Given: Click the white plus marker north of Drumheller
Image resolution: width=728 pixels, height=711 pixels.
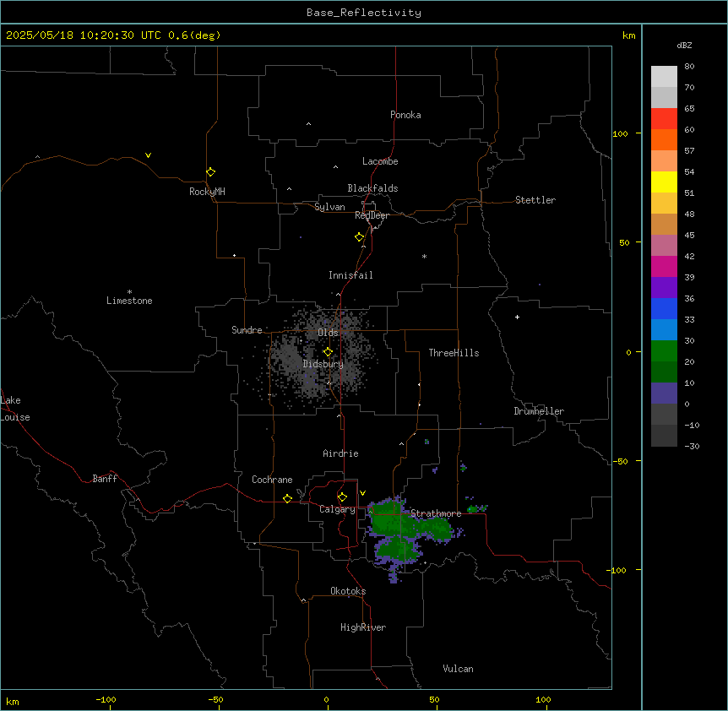Looking at the screenshot, I should click(517, 317).
